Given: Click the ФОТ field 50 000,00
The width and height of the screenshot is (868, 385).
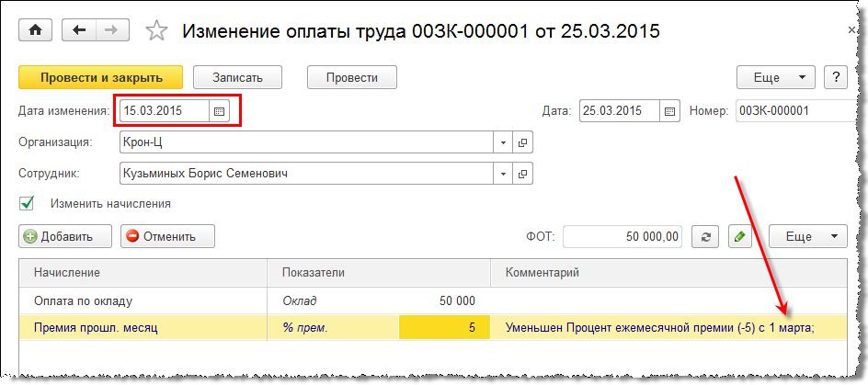Looking at the screenshot, I should click(622, 237).
